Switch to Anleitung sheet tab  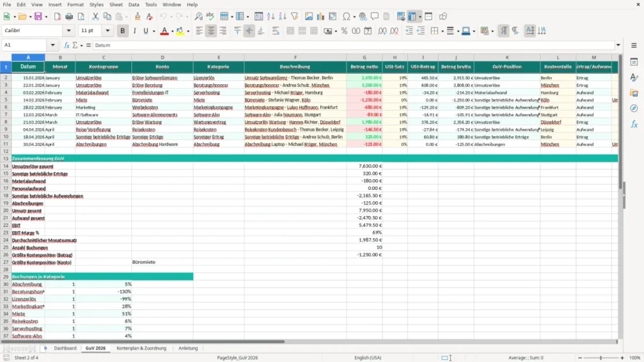pos(187,348)
